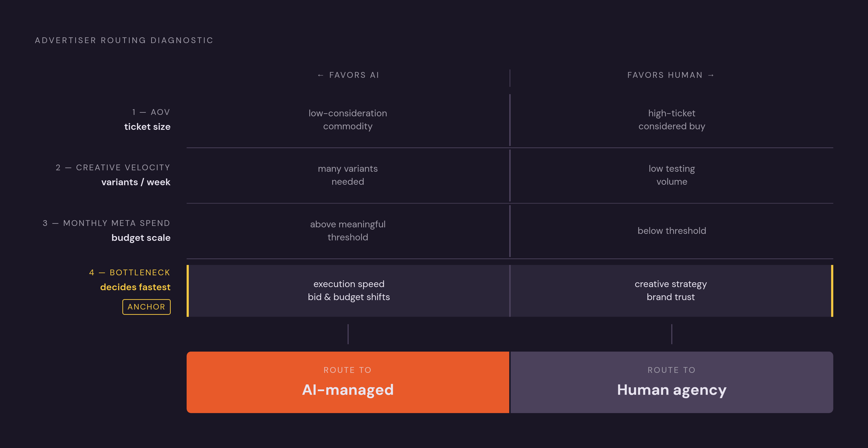868x448 pixels.
Task: Click the 'below threshold' cell
Action: click(671, 231)
